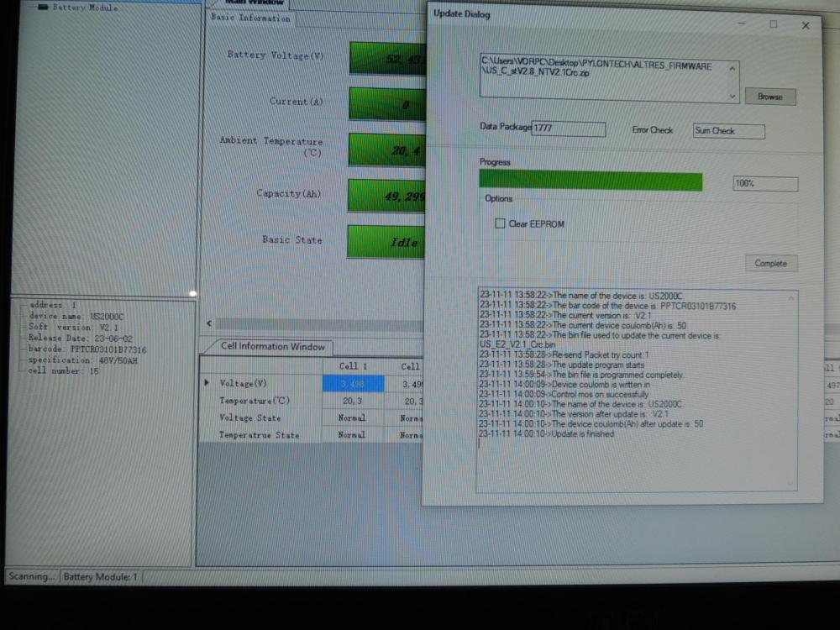Click Cell 1 Temperatrue State Normal
The width and height of the screenshot is (840, 630).
(353, 435)
